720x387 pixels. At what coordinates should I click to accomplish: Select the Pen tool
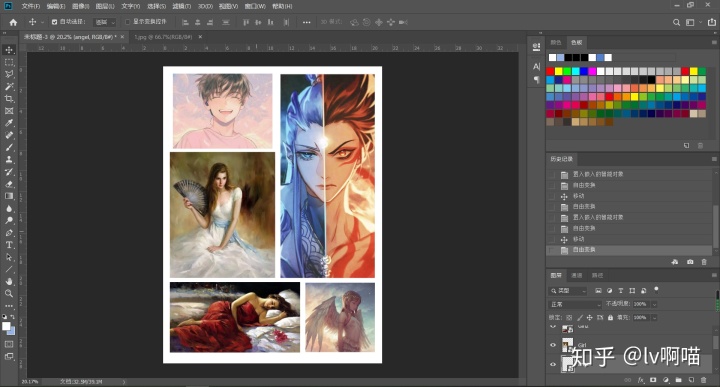point(9,233)
